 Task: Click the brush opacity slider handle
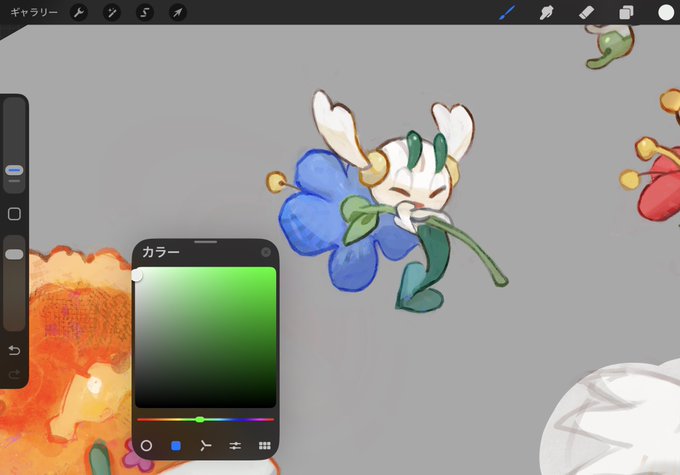coord(14,254)
